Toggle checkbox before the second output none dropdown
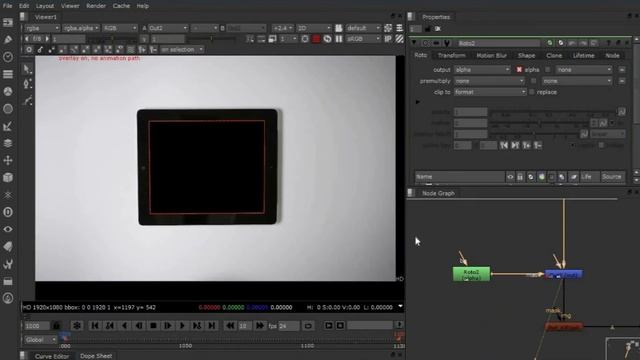This screenshot has width=640, height=360. click(548, 70)
